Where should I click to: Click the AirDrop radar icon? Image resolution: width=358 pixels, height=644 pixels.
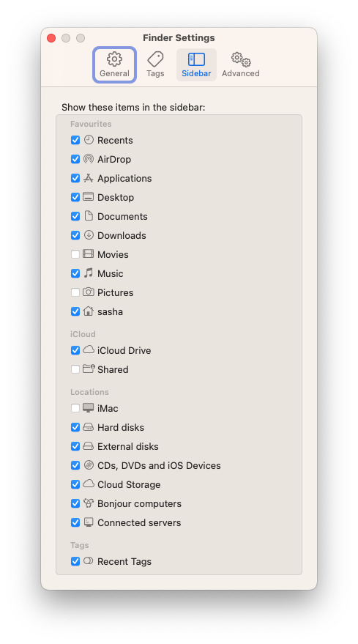tap(89, 159)
